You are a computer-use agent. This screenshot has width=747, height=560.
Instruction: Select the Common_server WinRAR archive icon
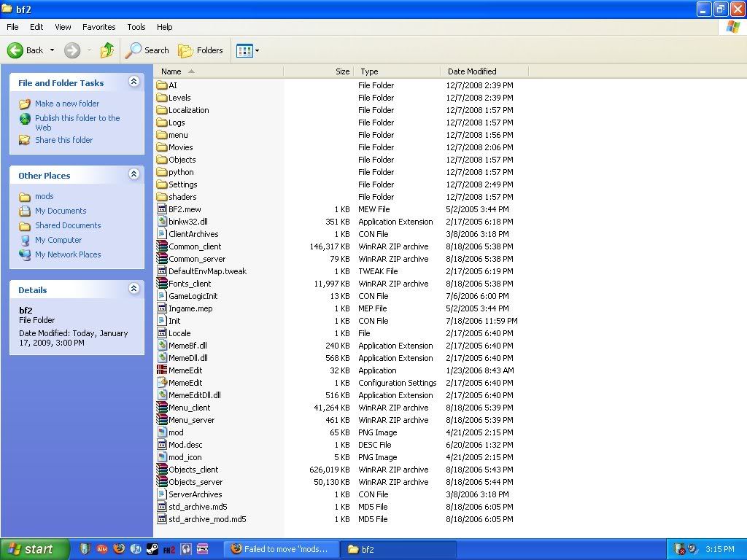coord(162,259)
